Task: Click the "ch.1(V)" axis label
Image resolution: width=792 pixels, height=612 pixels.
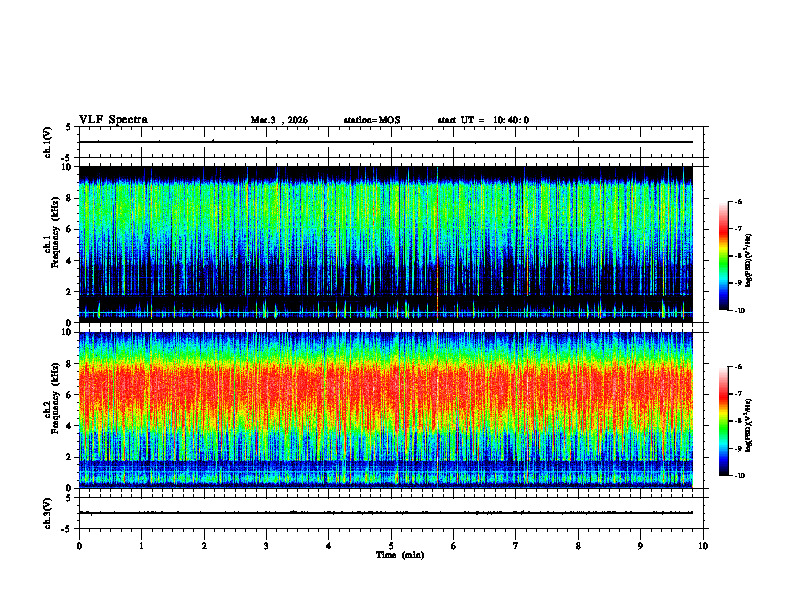Action: (48, 142)
